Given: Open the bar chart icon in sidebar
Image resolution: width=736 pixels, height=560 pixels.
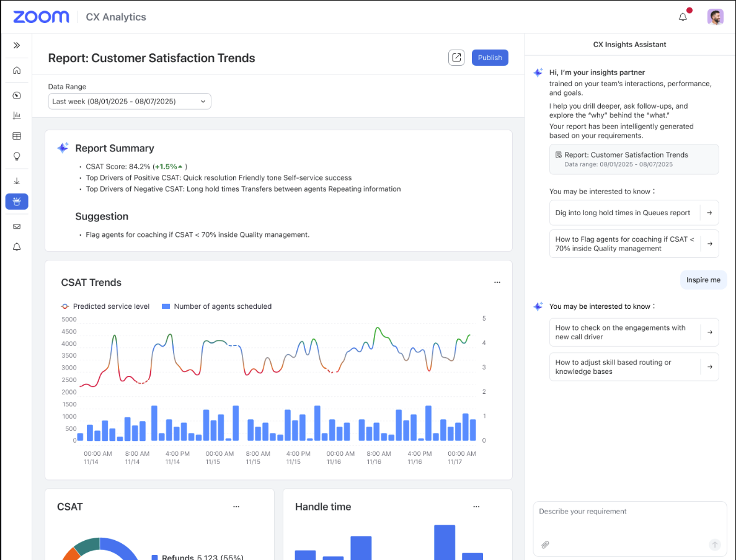Looking at the screenshot, I should 17,115.
